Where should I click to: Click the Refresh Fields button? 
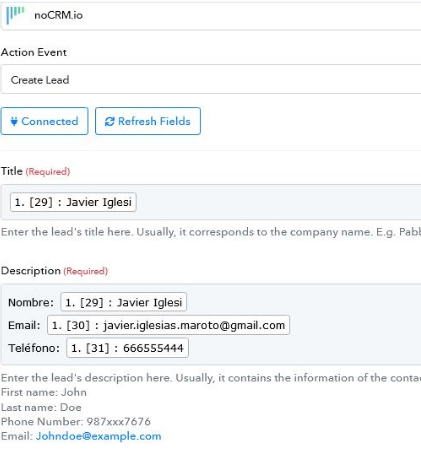coord(148,121)
